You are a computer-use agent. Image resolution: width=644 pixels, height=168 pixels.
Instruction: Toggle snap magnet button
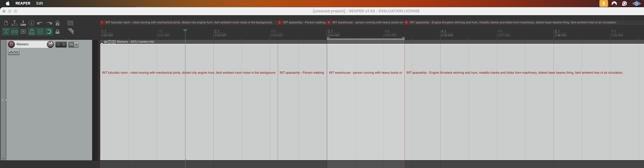coord(49,32)
